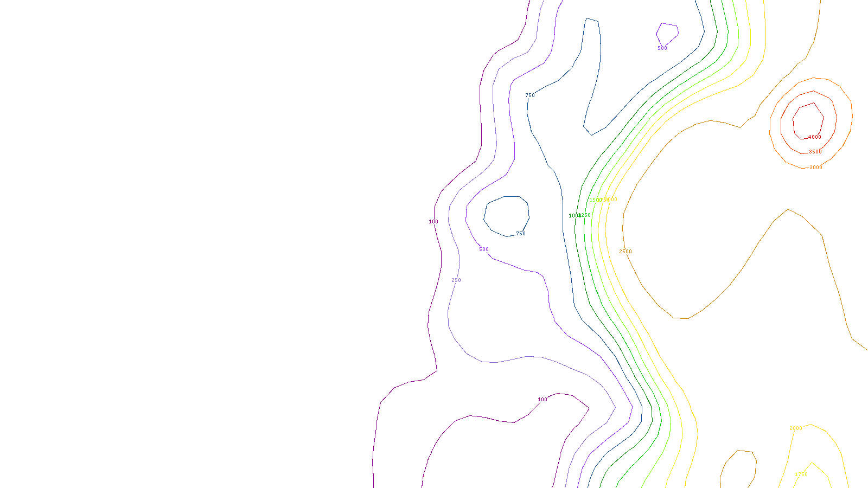Click the green 1250 contour label
868x488 pixels.
click(585, 215)
